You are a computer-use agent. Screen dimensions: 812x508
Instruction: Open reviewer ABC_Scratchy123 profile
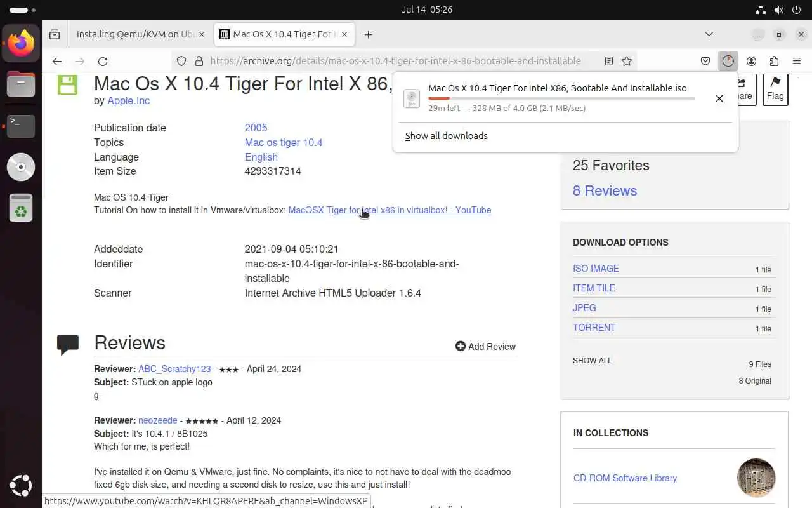click(x=174, y=369)
